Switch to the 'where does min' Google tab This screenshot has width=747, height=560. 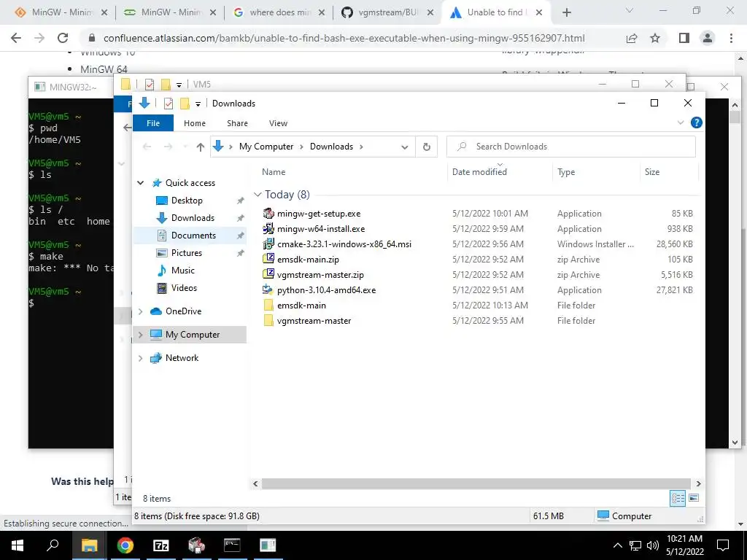click(x=279, y=13)
